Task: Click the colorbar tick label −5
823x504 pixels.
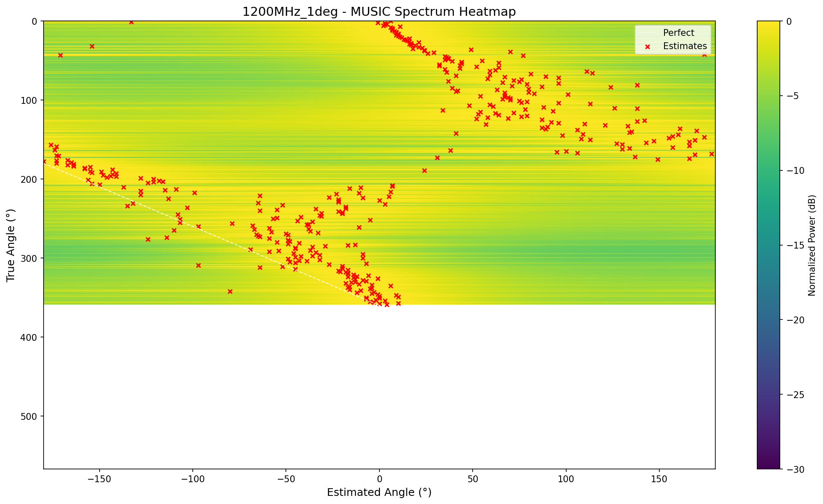Action: coord(792,96)
